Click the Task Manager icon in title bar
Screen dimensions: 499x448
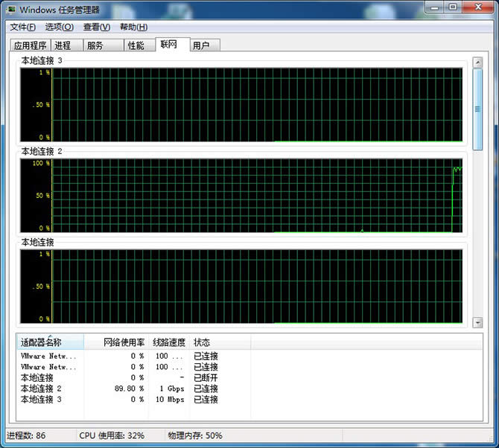point(11,10)
